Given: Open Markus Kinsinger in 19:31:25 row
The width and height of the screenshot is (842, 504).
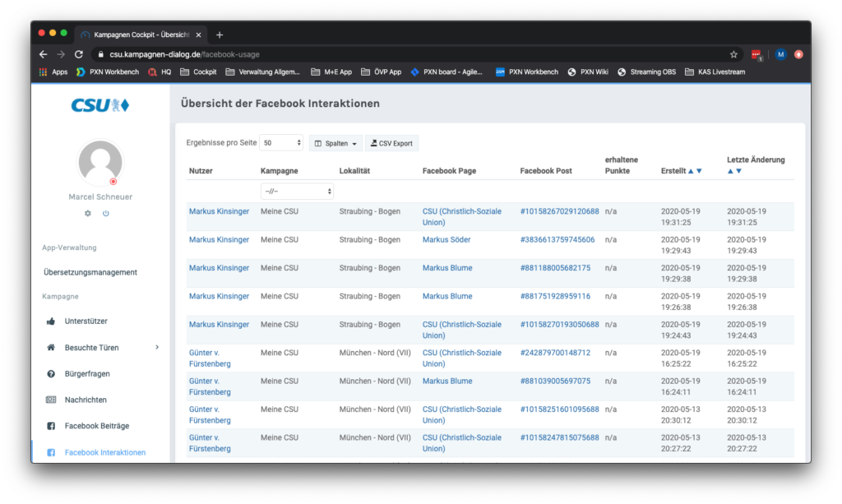Looking at the screenshot, I should pyautogui.click(x=219, y=211).
